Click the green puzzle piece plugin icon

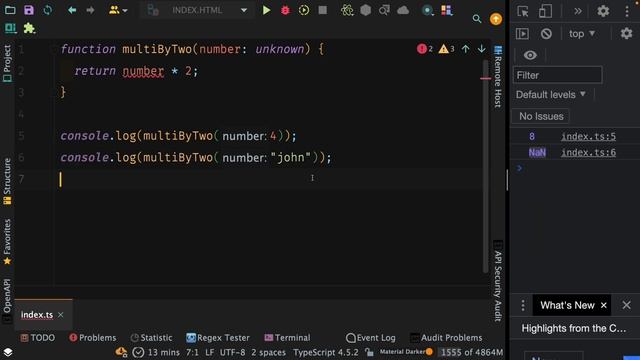tap(29, 28)
